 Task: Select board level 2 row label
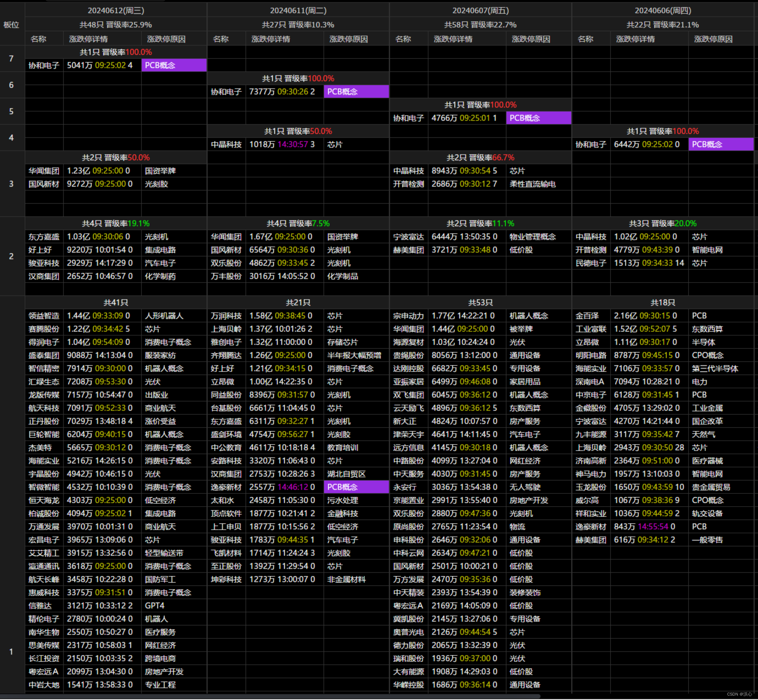[x=11, y=256]
